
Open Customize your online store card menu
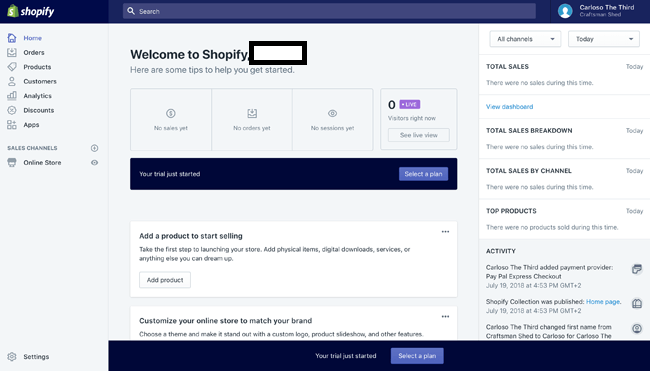[x=445, y=317]
